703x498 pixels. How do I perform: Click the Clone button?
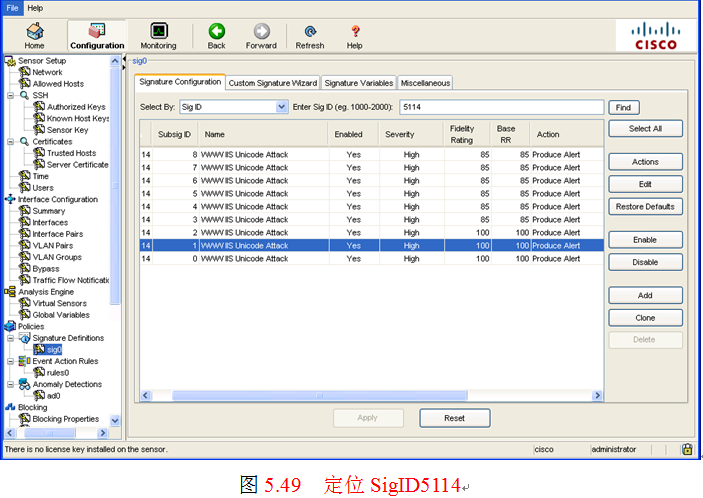[645, 318]
